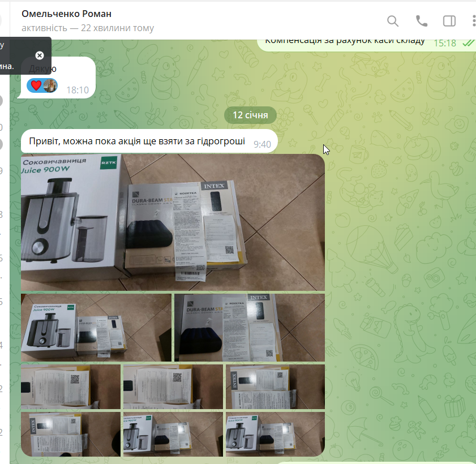Open the second-row left juicer photo
Screen dimensions: 476x464
(x=96, y=328)
